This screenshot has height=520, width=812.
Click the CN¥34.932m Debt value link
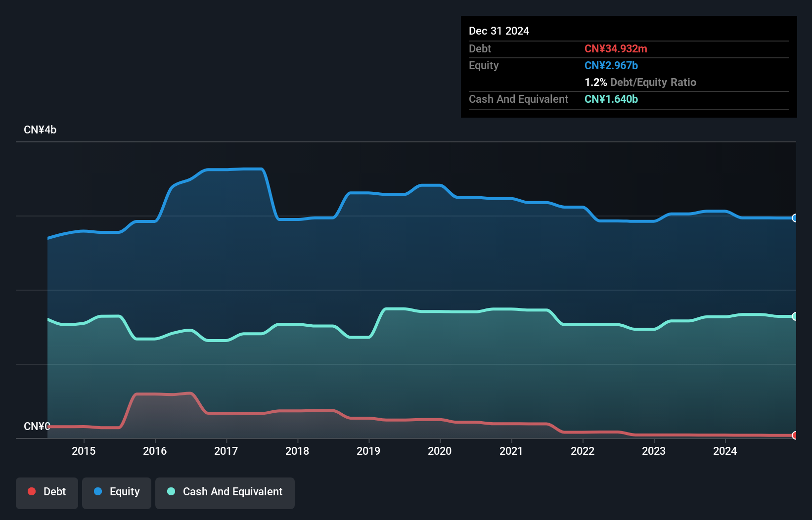point(616,48)
